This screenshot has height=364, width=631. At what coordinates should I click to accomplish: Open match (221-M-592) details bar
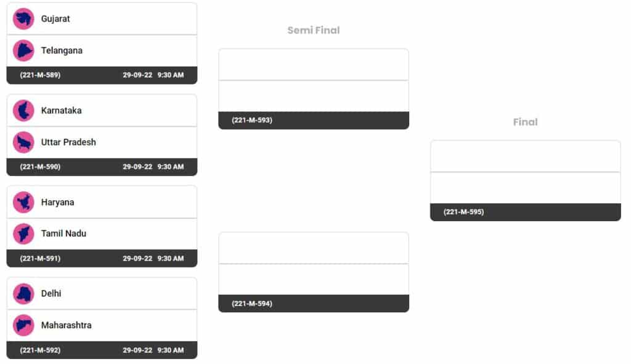[102, 350]
